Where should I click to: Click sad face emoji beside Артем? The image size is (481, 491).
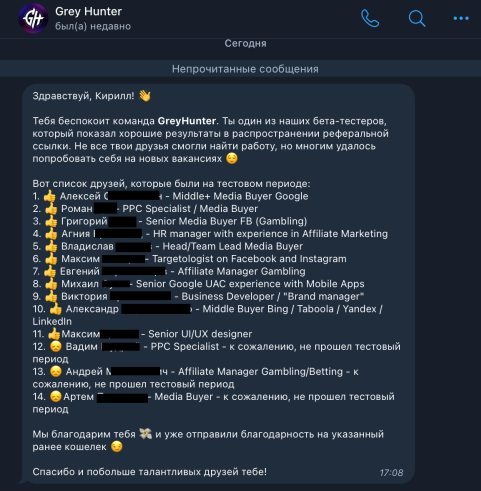(56, 396)
